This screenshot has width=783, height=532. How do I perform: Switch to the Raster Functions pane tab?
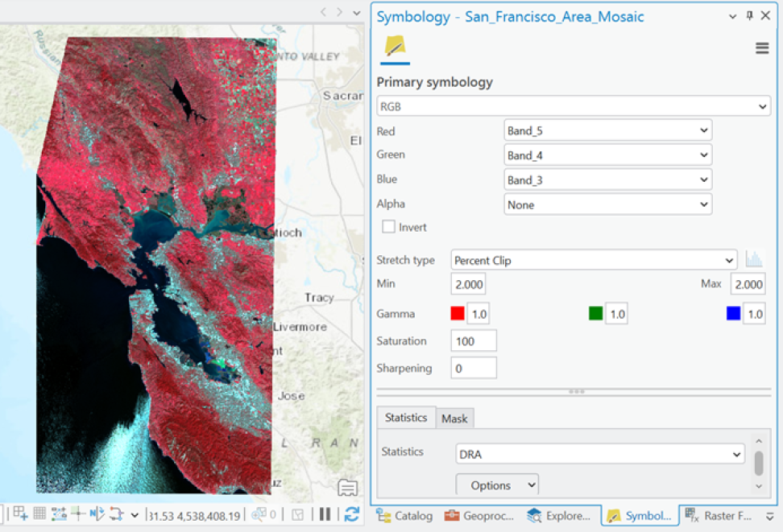pyautogui.click(x=719, y=516)
